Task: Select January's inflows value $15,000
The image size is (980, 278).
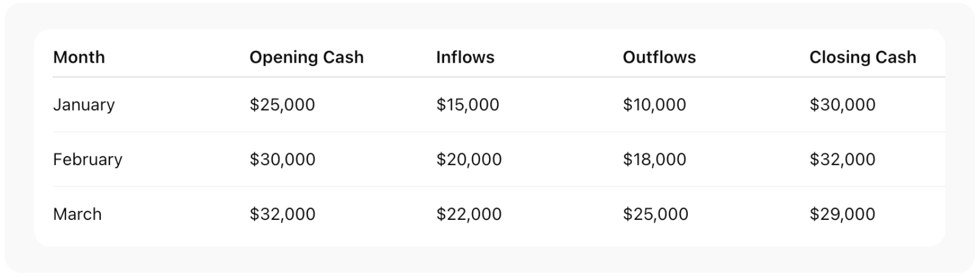Action: [x=468, y=105]
